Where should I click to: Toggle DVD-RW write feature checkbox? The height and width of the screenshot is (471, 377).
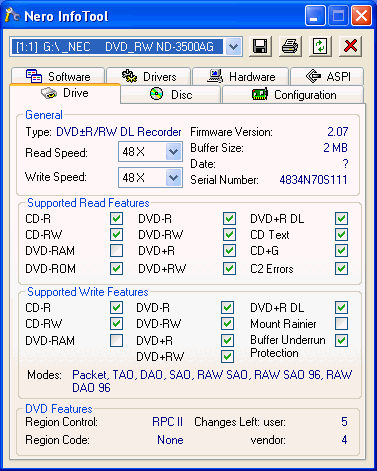(227, 323)
